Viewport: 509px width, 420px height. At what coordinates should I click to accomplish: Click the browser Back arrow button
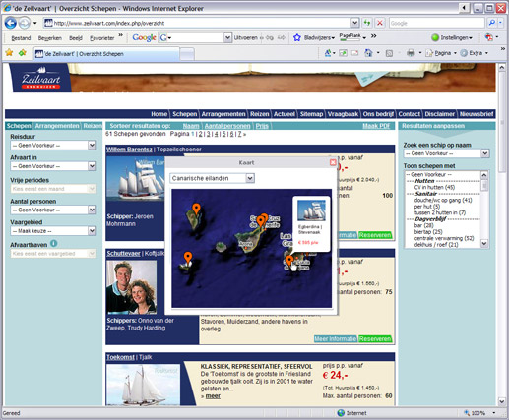[x=11, y=23]
